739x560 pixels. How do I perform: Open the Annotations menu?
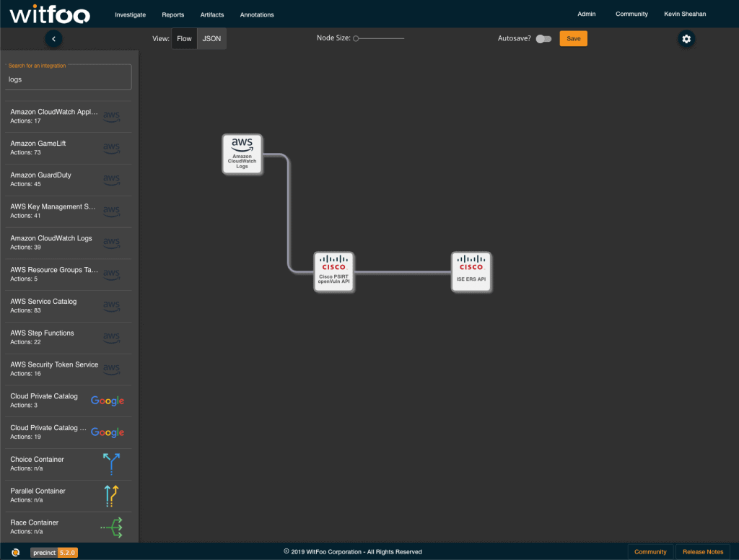pyautogui.click(x=257, y=14)
